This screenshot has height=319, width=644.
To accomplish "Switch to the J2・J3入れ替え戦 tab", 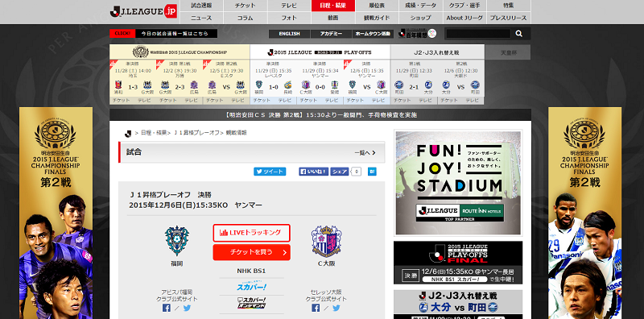I will pos(437,52).
